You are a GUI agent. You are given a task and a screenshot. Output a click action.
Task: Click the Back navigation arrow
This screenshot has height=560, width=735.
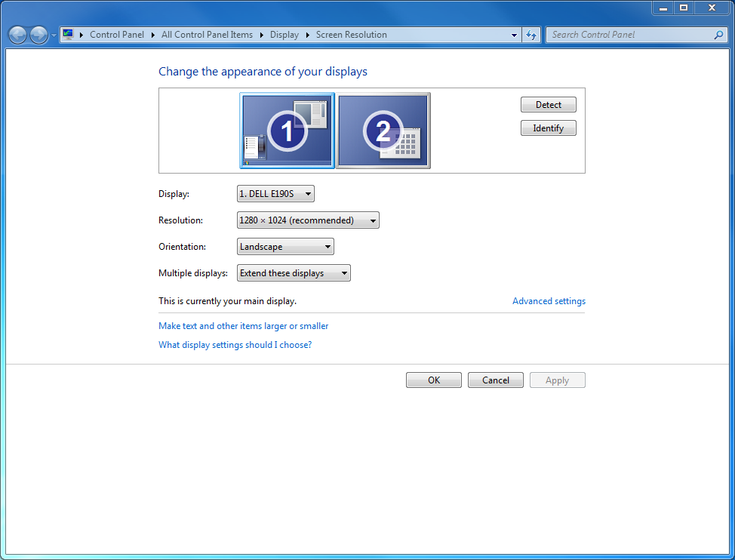tap(17, 35)
